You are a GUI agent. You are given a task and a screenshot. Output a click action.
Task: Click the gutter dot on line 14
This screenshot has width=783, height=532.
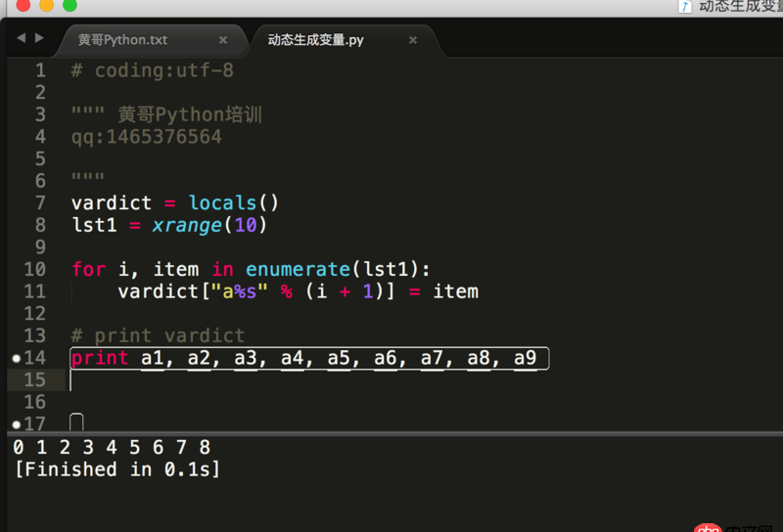[x=16, y=359]
